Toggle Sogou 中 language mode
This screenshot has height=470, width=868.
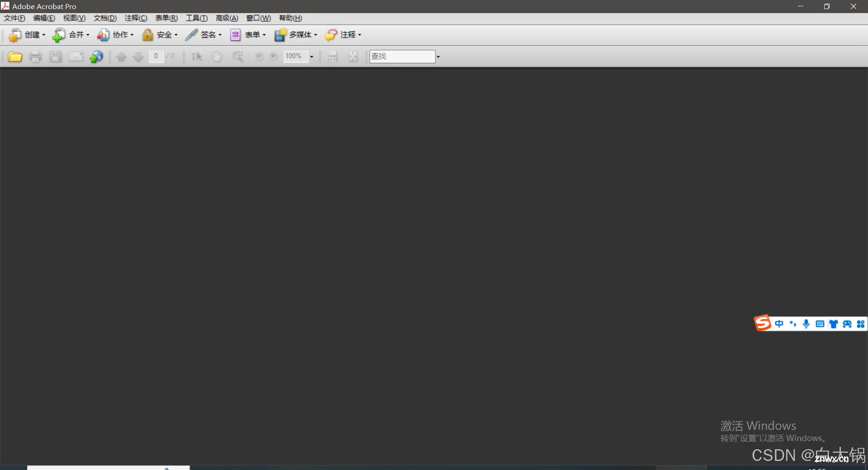[x=779, y=324]
